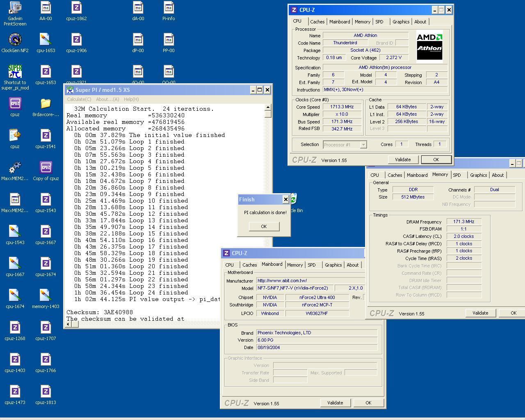Open Help(H) menu in Super PI

(x=131, y=99)
